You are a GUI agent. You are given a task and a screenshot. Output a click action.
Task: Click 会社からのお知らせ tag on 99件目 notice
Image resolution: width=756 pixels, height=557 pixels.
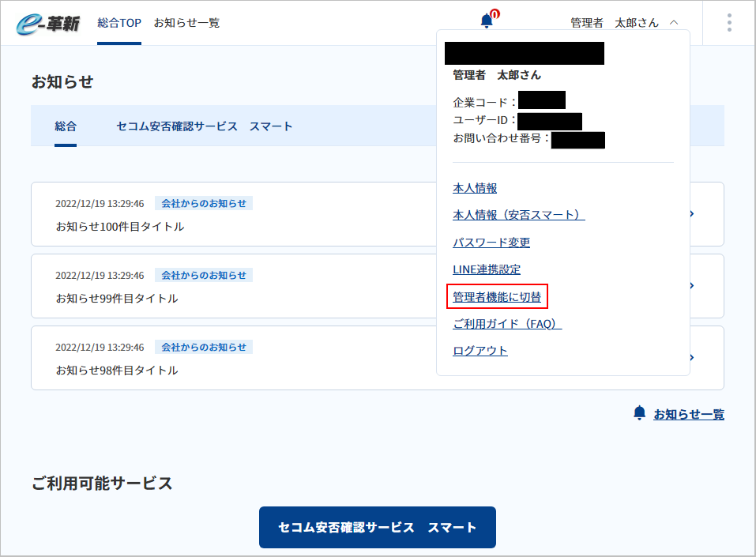point(204,276)
